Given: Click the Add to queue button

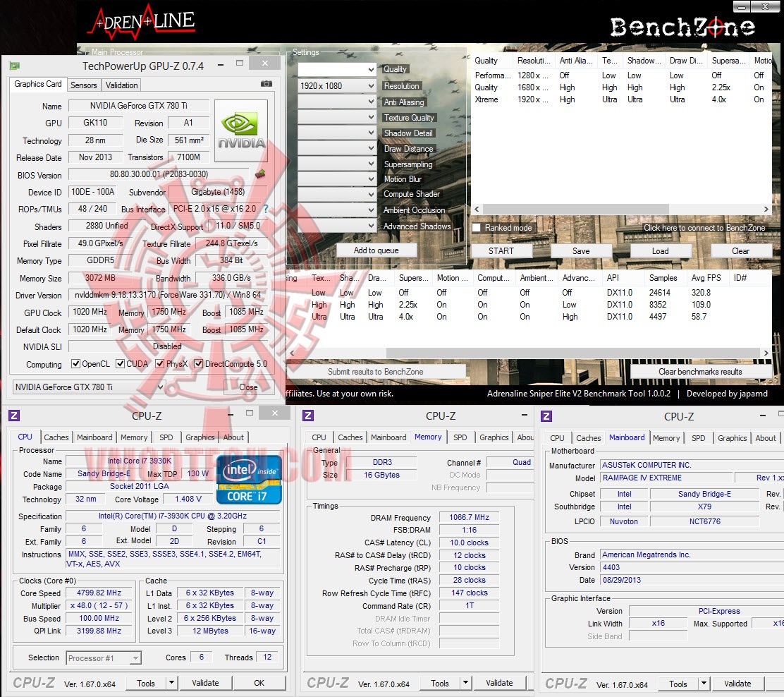Looking at the screenshot, I should (376, 250).
